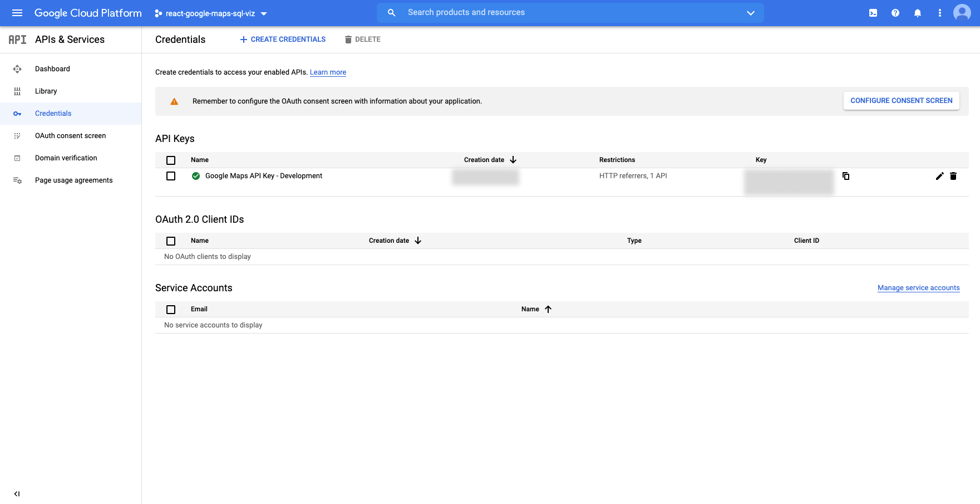Open Page usage agreements in sidebar
This screenshot has width=980, height=504.
tap(73, 180)
